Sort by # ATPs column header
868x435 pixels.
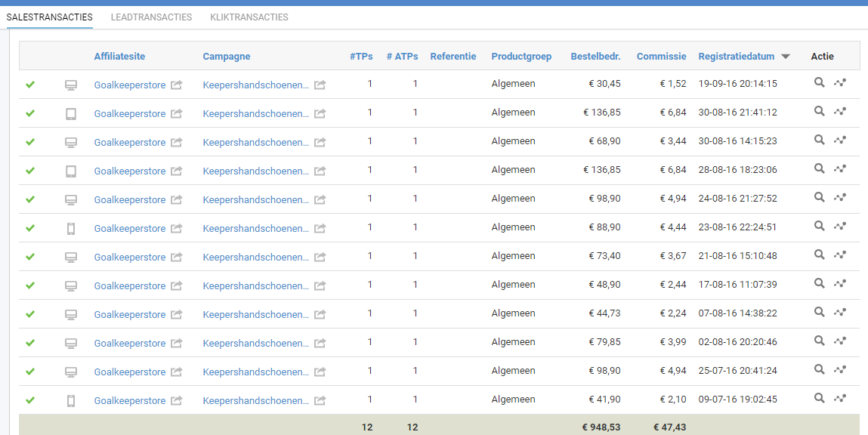coord(402,57)
